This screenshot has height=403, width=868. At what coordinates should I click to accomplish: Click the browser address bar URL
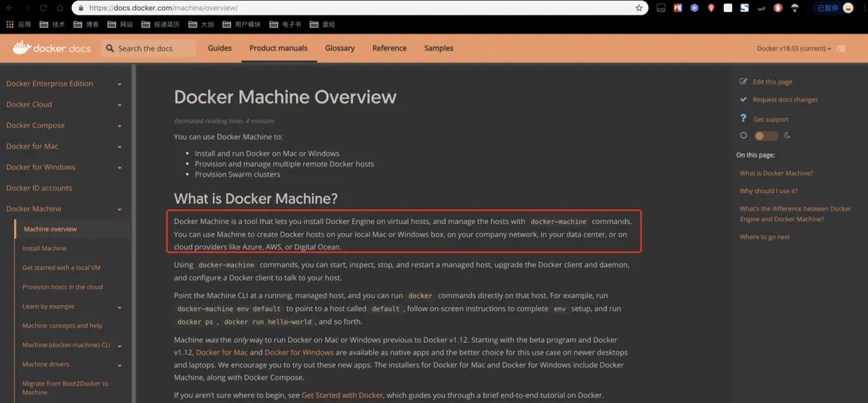(163, 8)
